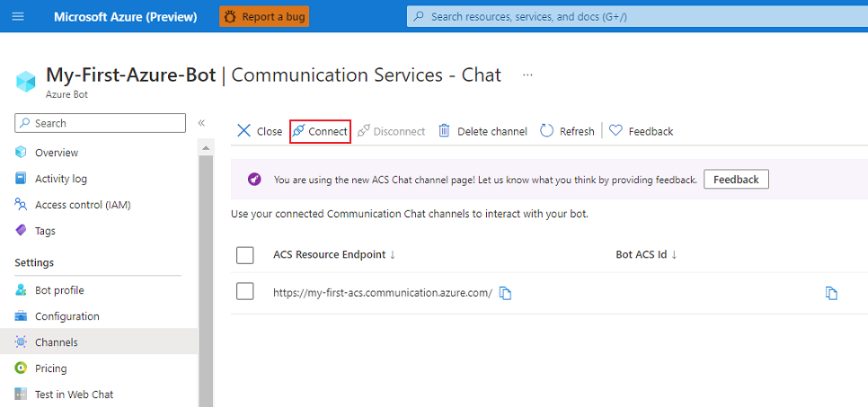Copy the Bot ACS Id value
The width and height of the screenshot is (868, 407).
(831, 294)
